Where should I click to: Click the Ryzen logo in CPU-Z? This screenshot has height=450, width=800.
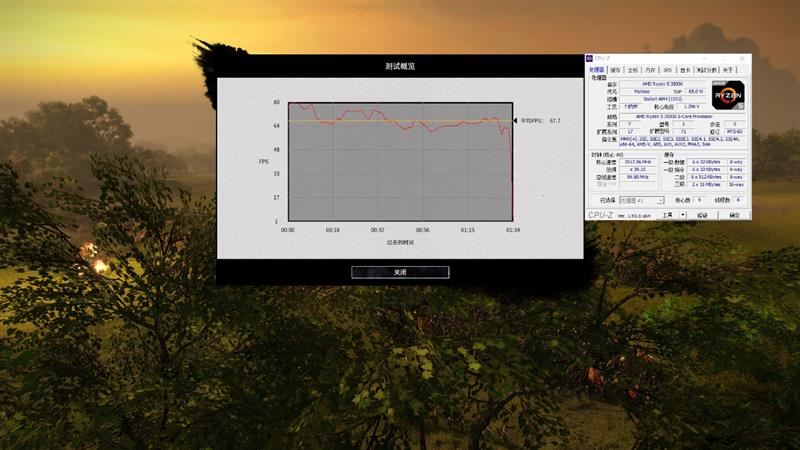point(728,95)
